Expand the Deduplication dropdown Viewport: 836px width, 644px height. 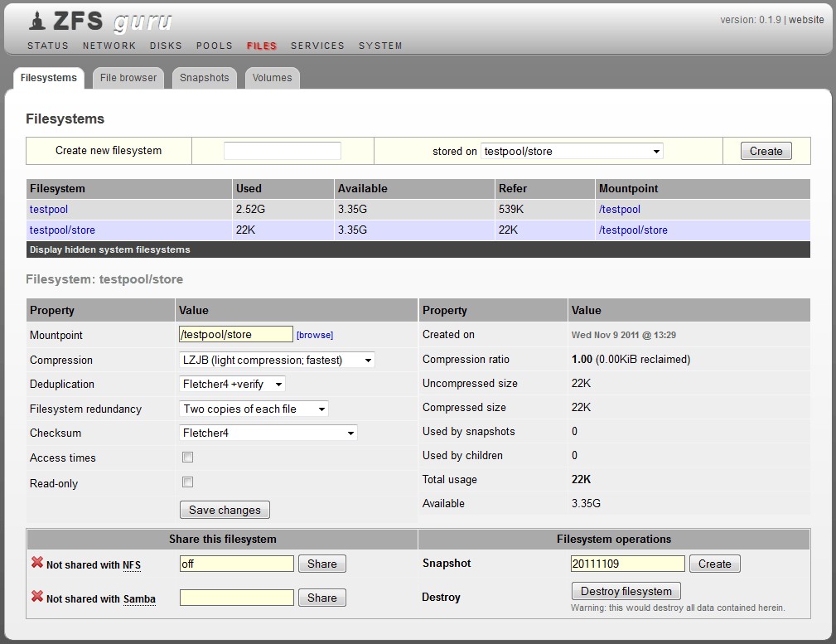coord(232,385)
